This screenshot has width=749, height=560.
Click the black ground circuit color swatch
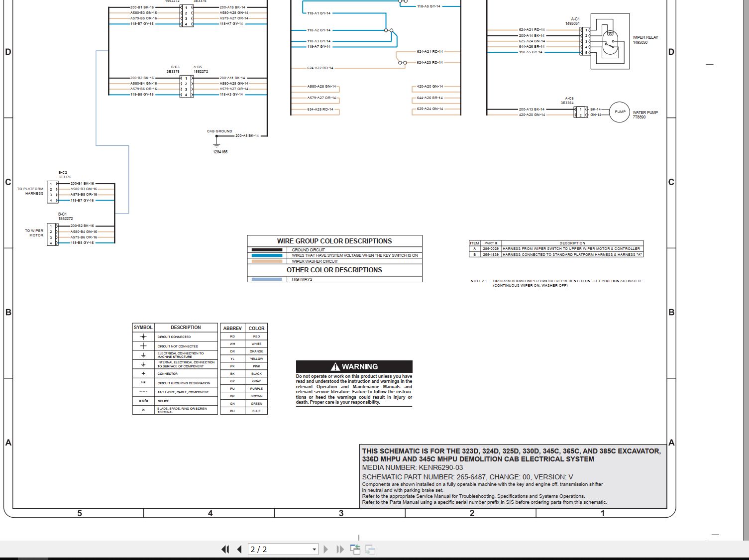tap(267, 250)
